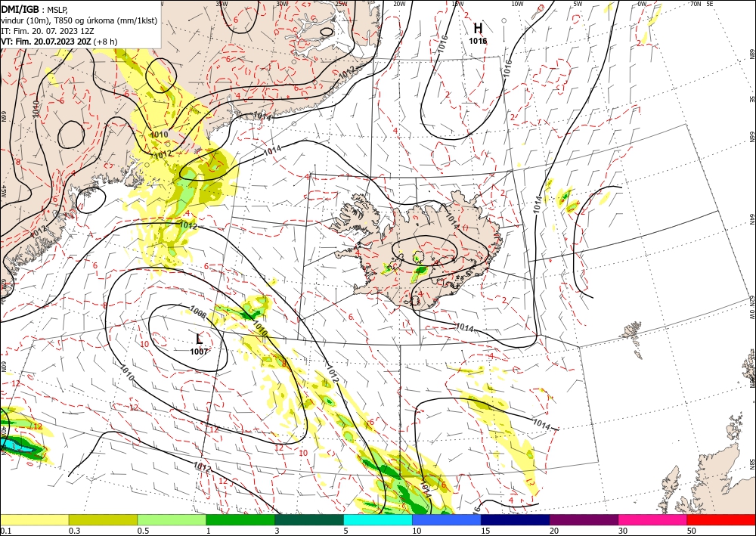
Task: Click the 'H' high pressure symbol
Action: click(478, 29)
